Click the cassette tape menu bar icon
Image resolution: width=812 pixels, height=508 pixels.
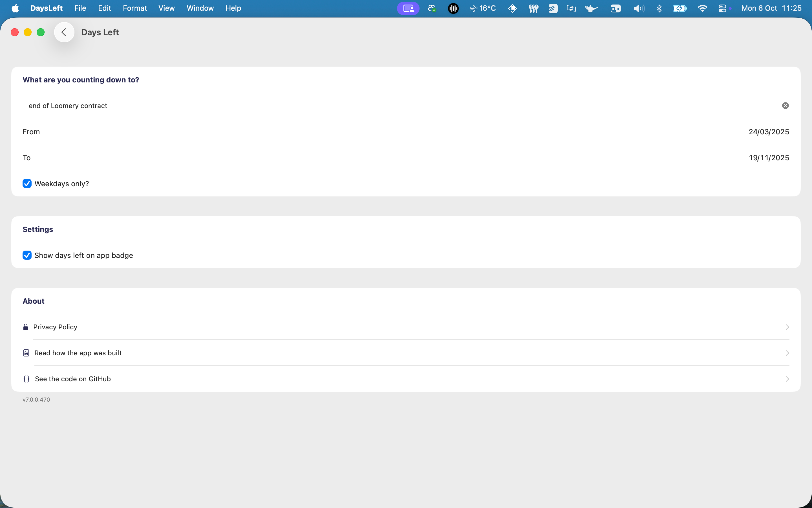[x=616, y=8]
